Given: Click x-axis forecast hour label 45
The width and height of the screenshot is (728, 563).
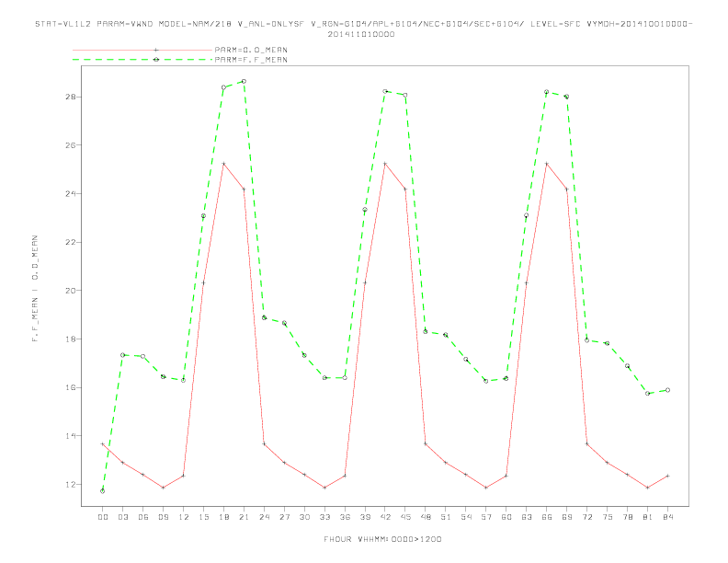Looking at the screenshot, I should pyautogui.click(x=405, y=517).
